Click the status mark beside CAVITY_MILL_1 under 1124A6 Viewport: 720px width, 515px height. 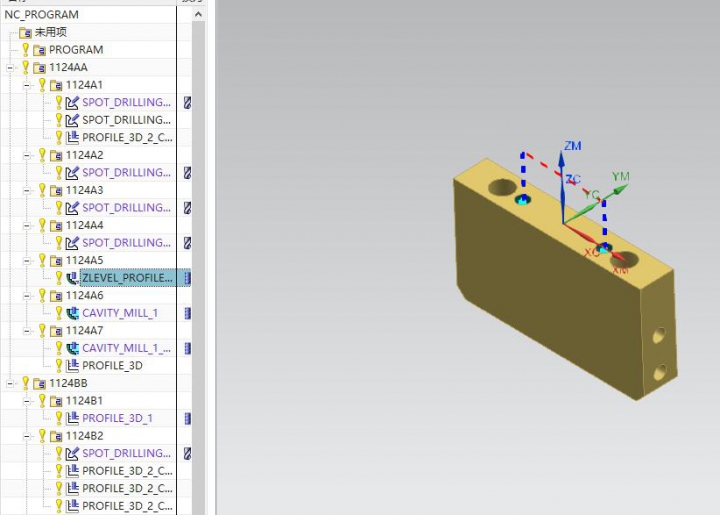[59, 313]
